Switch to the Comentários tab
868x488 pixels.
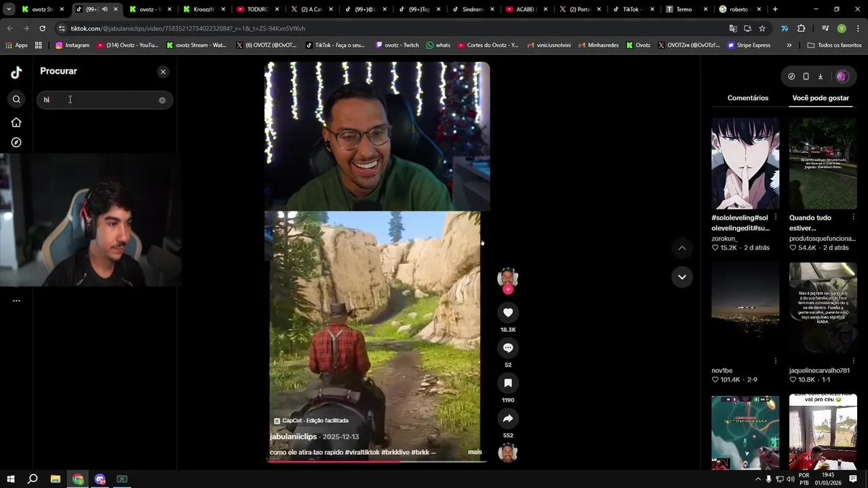tap(748, 98)
